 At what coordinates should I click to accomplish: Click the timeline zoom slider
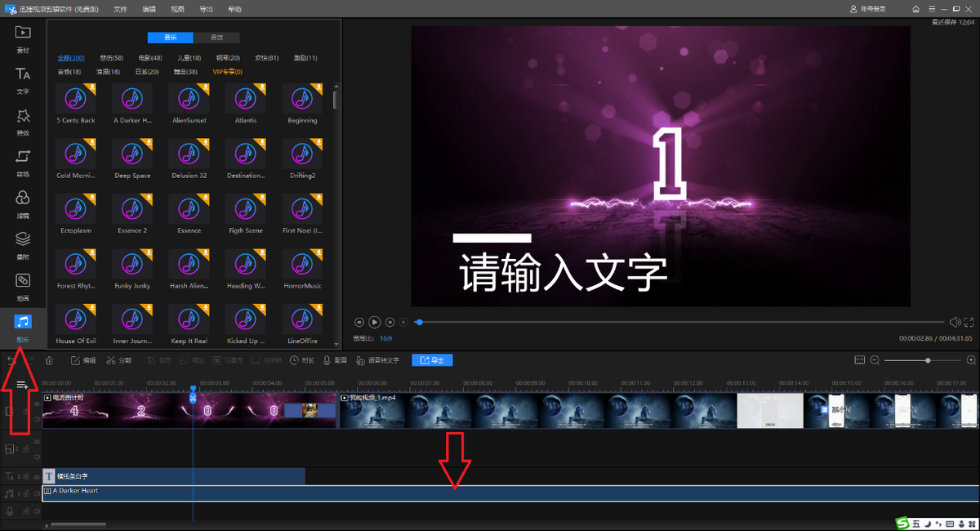coord(923,360)
